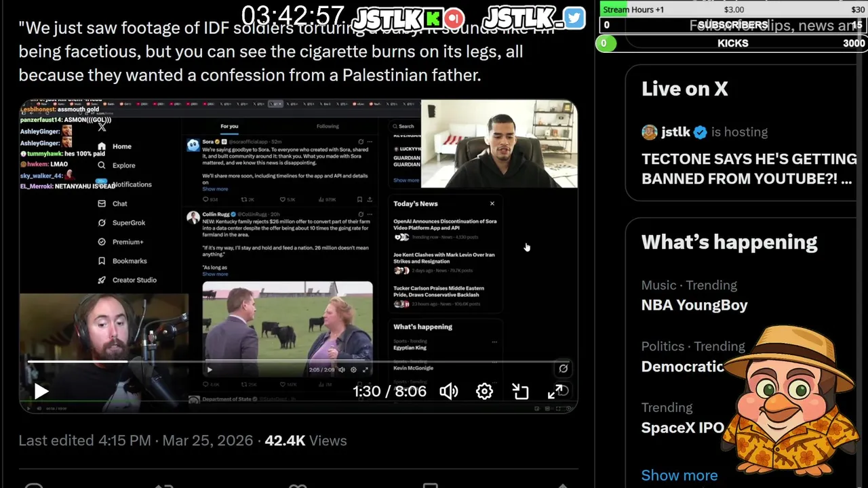Open the Collin Rugg username link
868x488 pixels.
(216, 213)
